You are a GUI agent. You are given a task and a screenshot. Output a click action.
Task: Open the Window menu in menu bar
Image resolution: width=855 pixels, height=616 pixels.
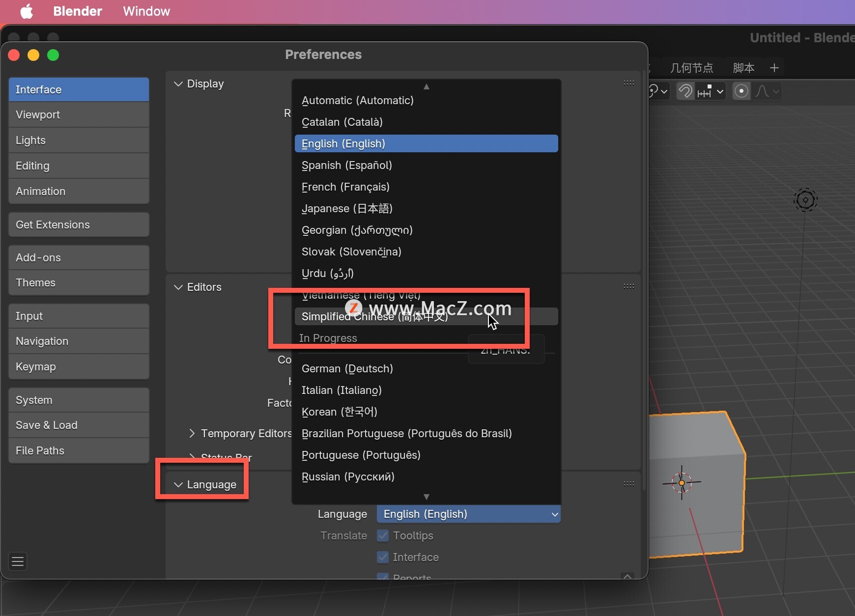pos(146,11)
